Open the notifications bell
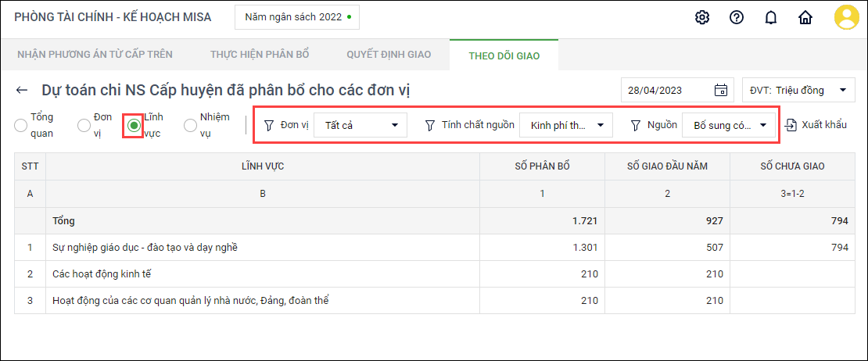868x361 pixels. [771, 17]
